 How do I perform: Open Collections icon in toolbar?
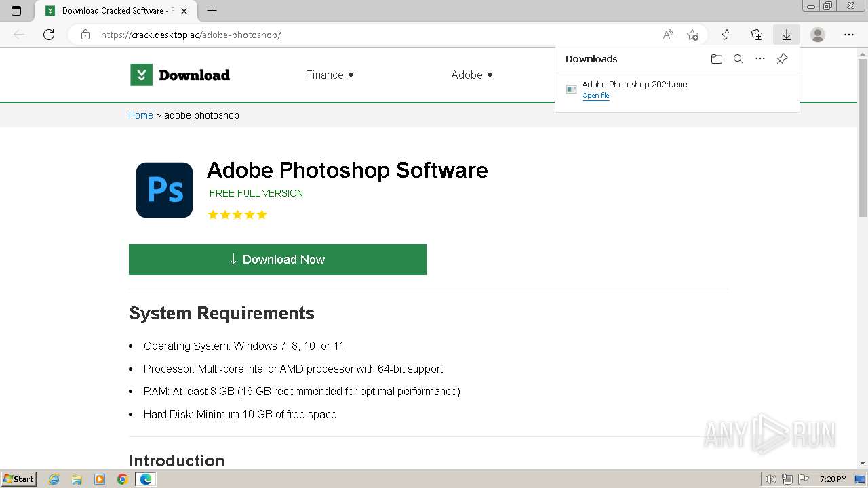757,35
